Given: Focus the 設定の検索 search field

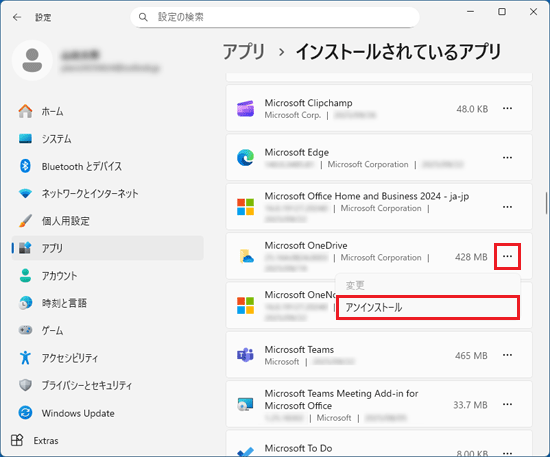Looking at the screenshot, I should point(275,17).
